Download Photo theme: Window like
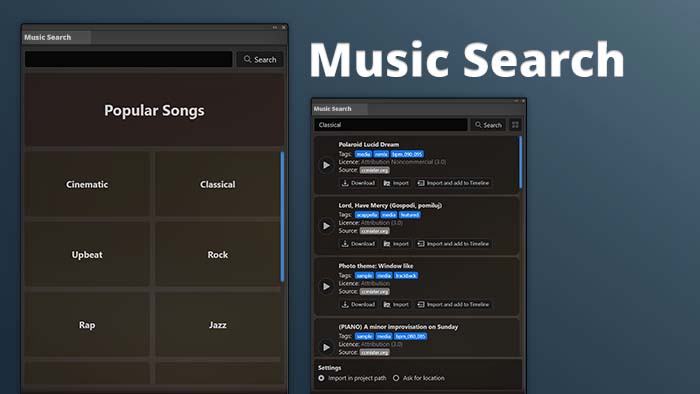The height and width of the screenshot is (394, 700). pos(358,304)
